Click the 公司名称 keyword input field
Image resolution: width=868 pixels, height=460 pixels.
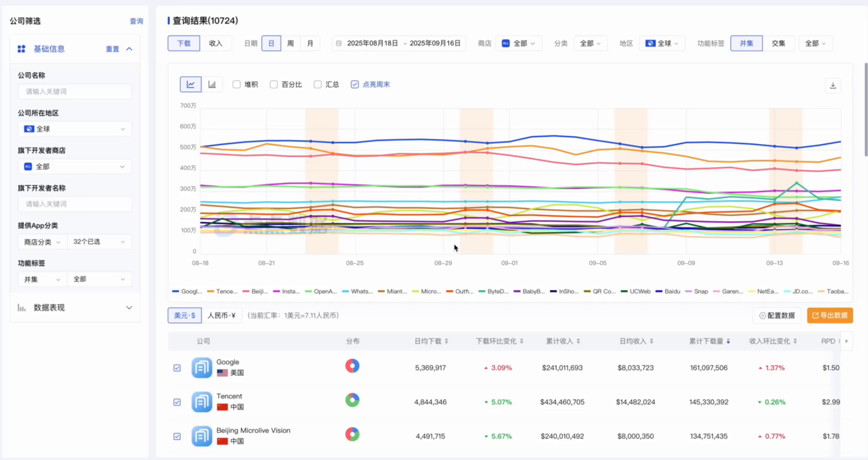click(75, 92)
